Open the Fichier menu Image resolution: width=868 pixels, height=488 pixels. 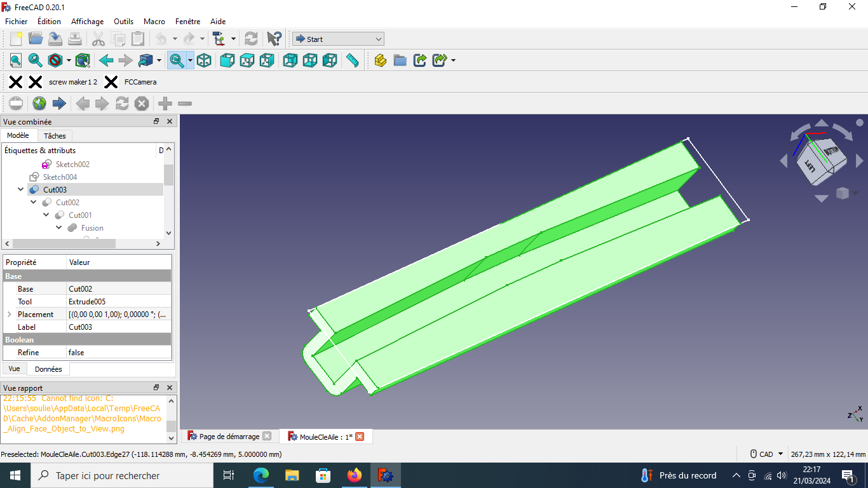pyautogui.click(x=17, y=21)
